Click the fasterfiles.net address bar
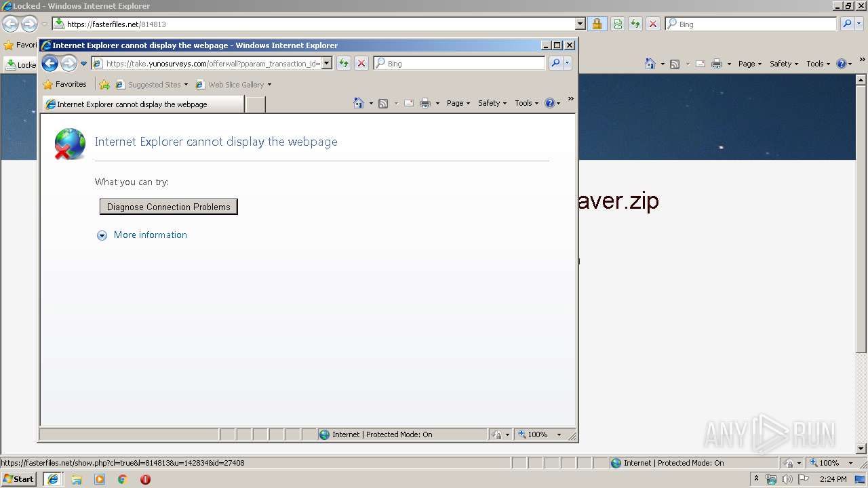 (319, 24)
